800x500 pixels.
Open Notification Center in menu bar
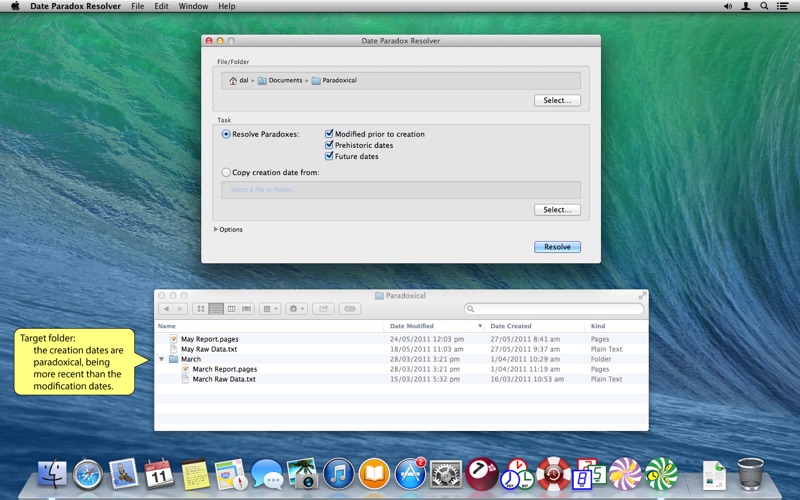point(782,6)
